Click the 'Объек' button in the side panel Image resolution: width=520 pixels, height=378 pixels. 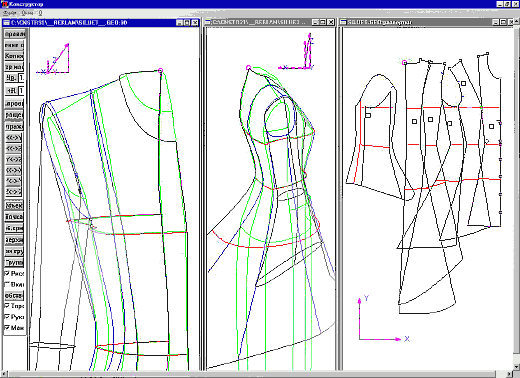(14, 205)
